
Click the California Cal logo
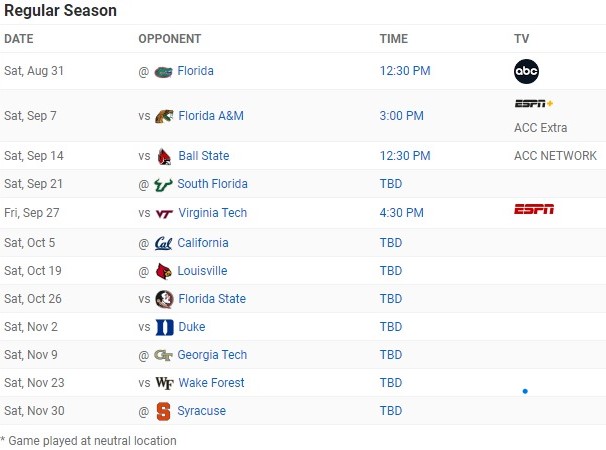point(164,243)
